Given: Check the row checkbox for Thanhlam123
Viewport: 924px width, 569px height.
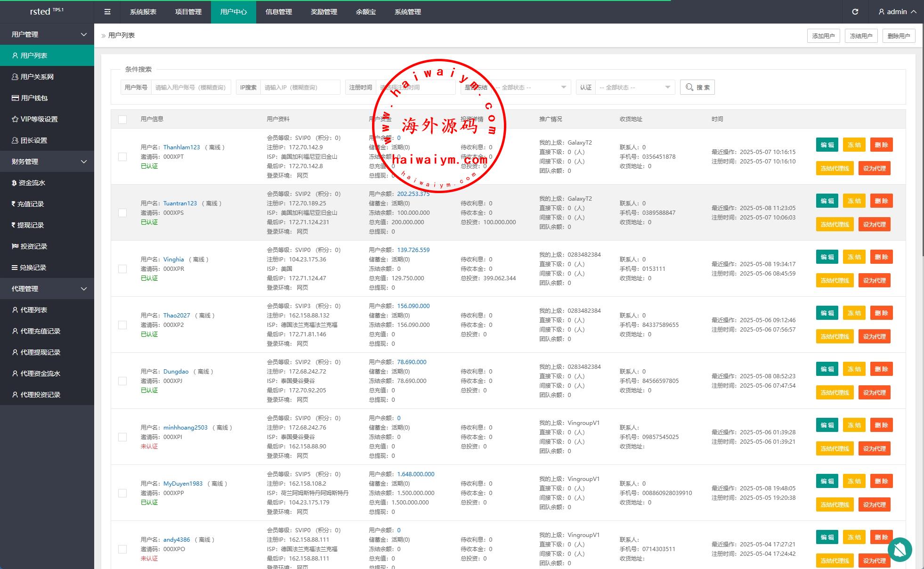Looking at the screenshot, I should 122,157.
